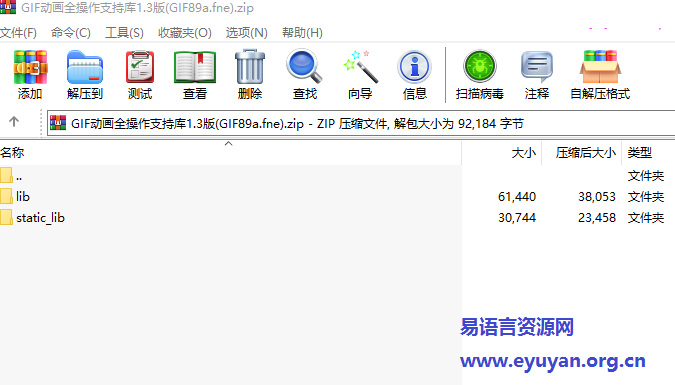This screenshot has width=675, height=385.
Task: Open the 查找 (Find) magnifier tool
Action: [304, 66]
